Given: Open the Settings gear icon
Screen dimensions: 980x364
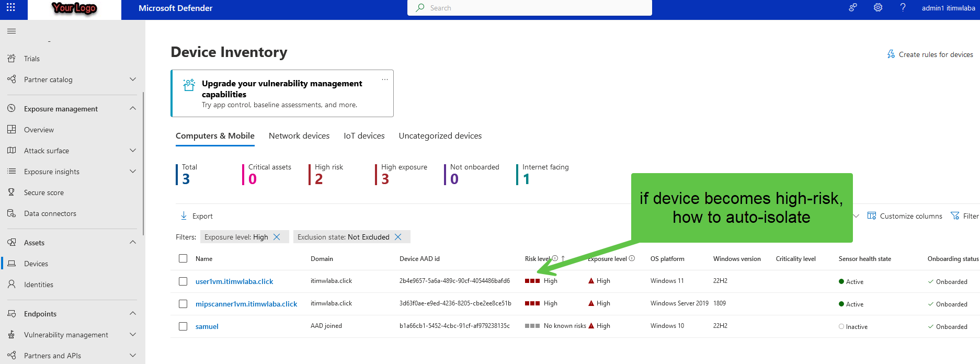Looking at the screenshot, I should (878, 7).
